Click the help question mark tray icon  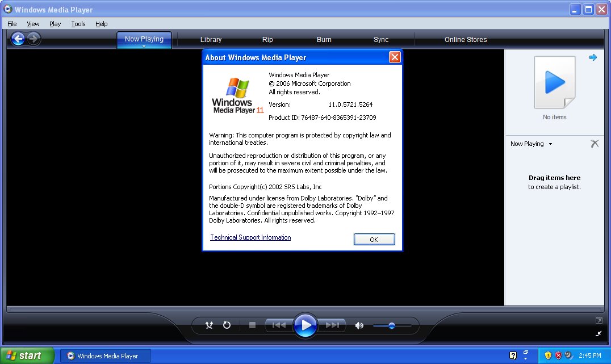[513, 355]
